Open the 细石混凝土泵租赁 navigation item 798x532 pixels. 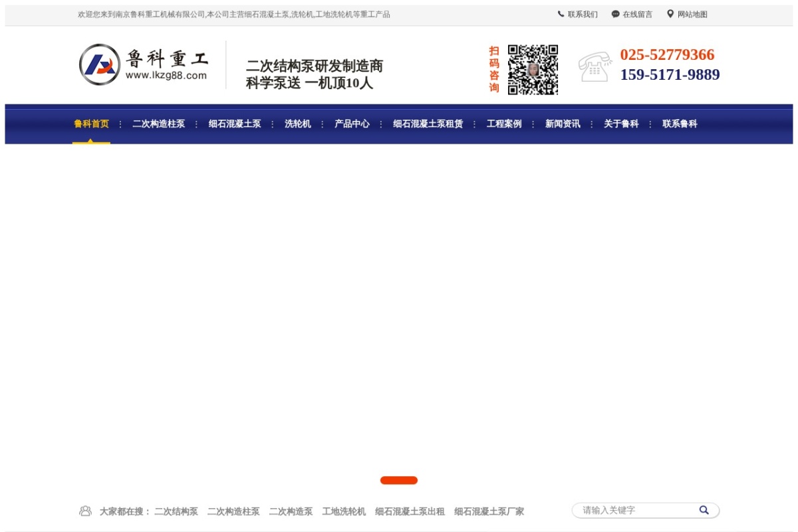428,124
